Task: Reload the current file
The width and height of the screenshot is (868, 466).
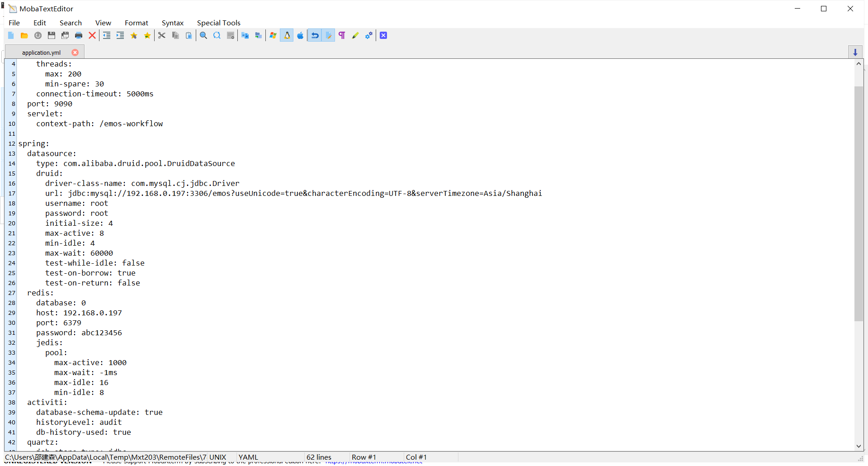Action: click(38, 35)
